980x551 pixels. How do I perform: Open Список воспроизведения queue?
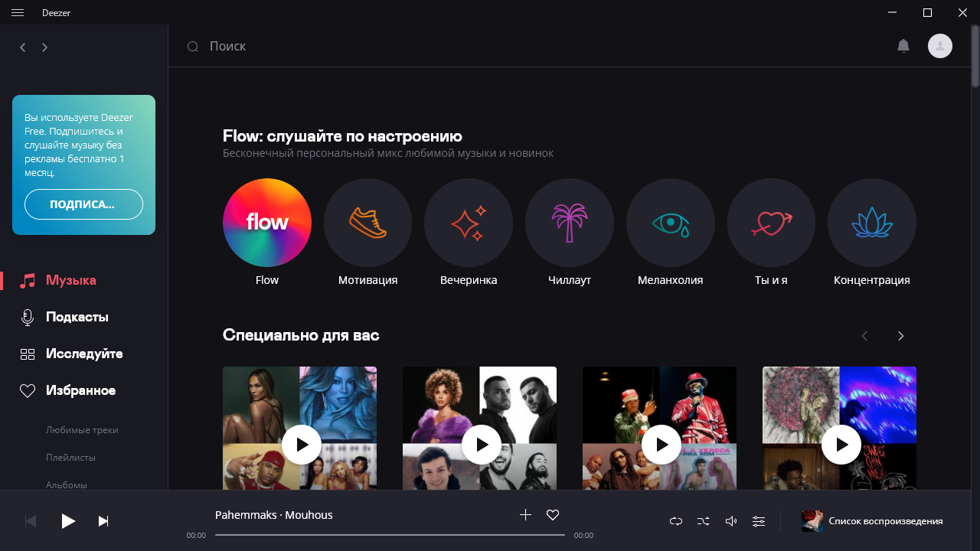886,521
